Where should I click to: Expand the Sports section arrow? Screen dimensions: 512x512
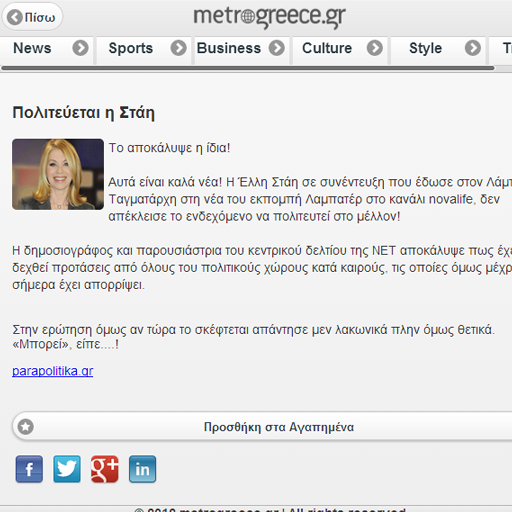coord(178,48)
